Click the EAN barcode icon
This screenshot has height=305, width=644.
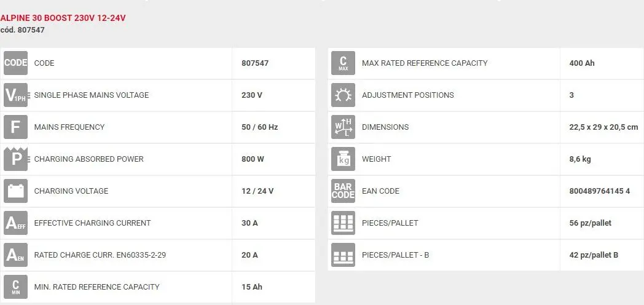[x=344, y=191]
